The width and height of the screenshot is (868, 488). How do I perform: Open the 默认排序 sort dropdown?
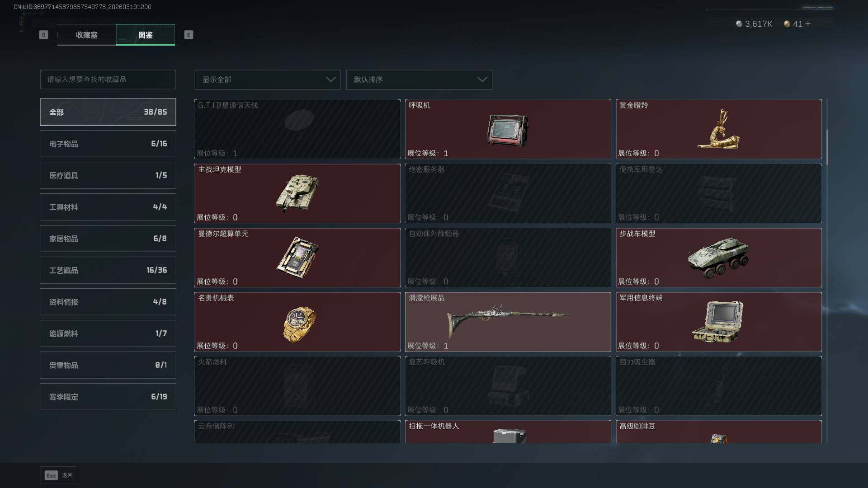419,80
